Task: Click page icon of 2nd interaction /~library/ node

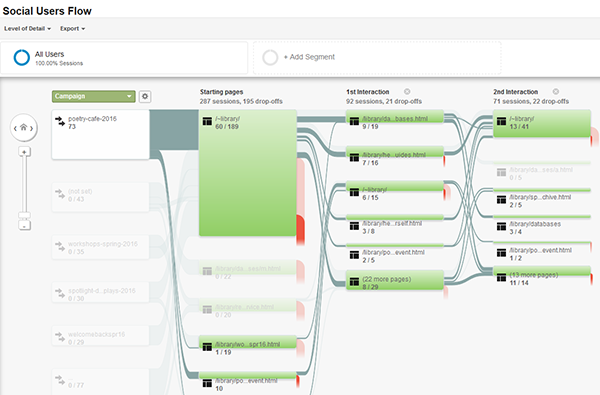Action: 501,121
